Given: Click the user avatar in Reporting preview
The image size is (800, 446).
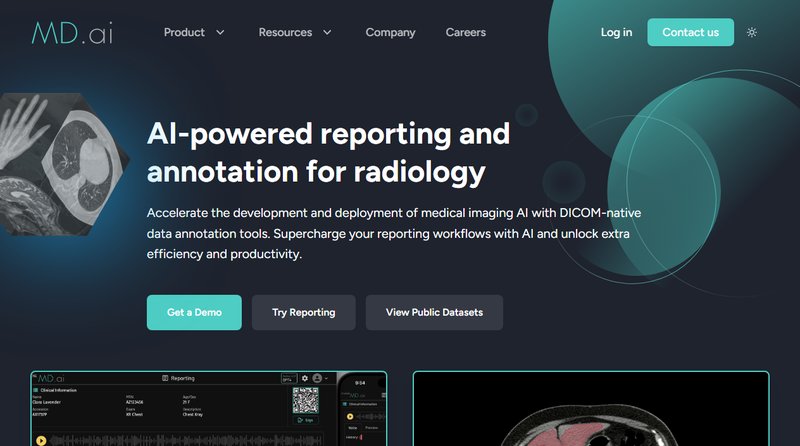Looking at the screenshot, I should click(x=318, y=379).
